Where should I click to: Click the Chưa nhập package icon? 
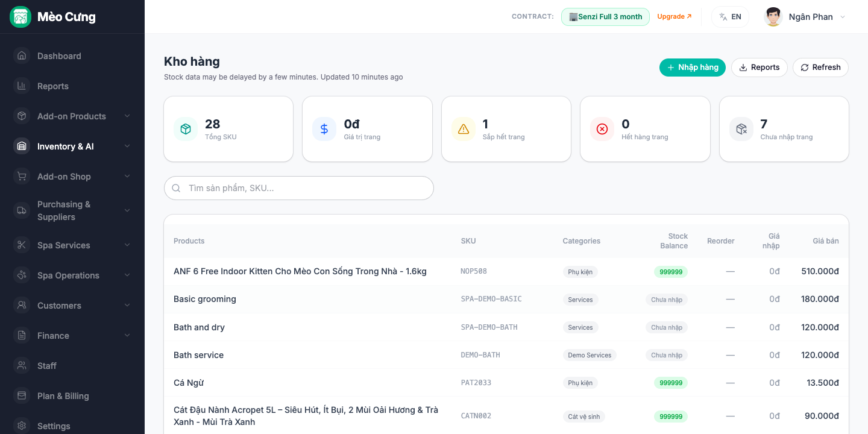[741, 129]
